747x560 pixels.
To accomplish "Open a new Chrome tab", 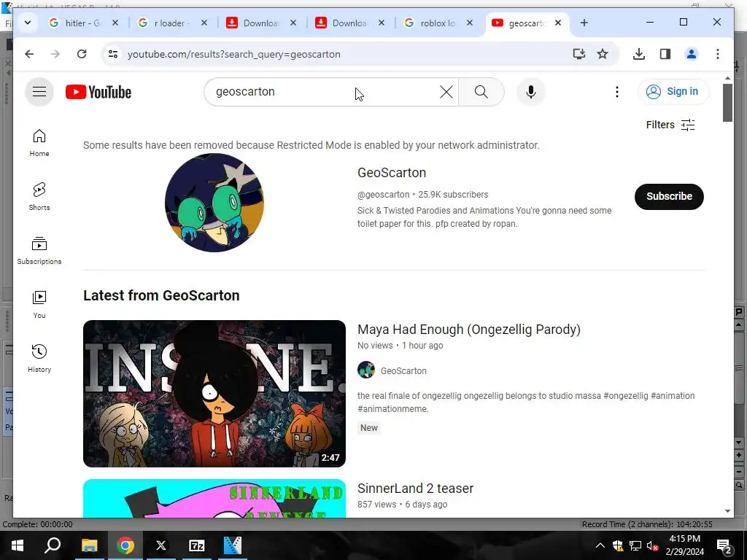I will [584, 23].
